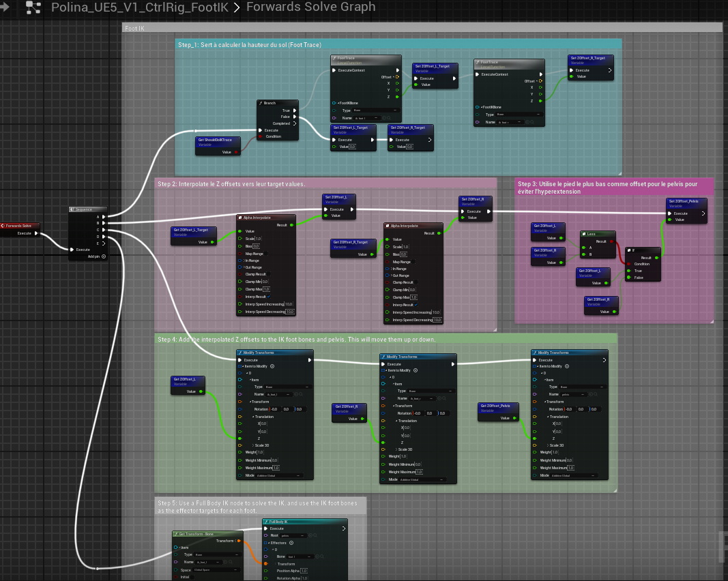Select the Foot IK comment box title
The height and width of the screenshot is (581, 728).
tap(134, 29)
